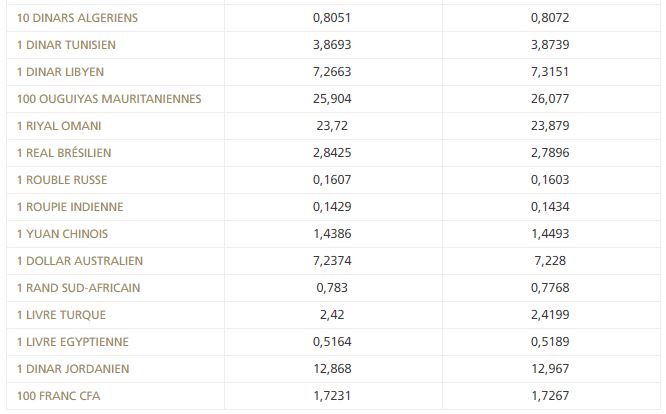Click the 12,967 Jordanian dinar value

click(x=552, y=369)
